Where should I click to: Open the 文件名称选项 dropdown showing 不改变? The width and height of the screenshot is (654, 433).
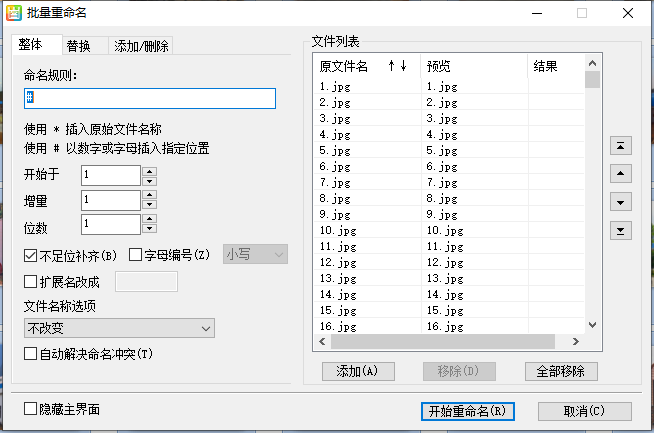click(x=119, y=328)
